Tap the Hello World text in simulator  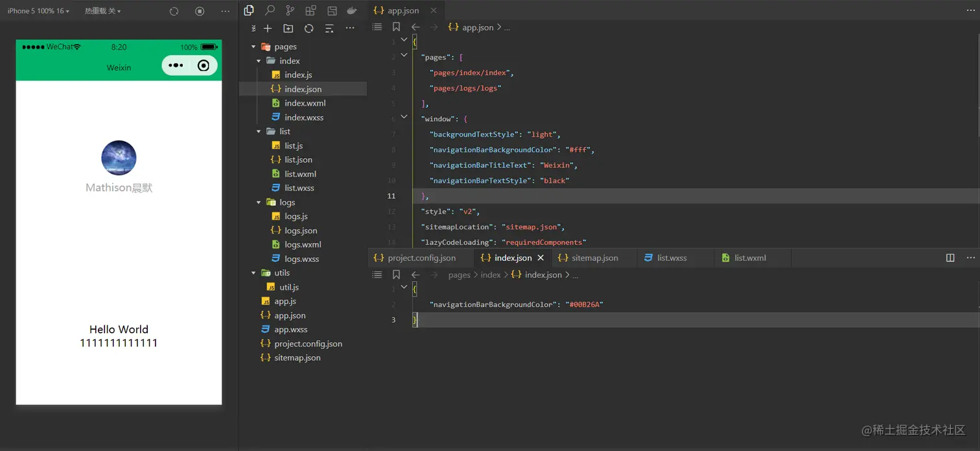coord(119,329)
